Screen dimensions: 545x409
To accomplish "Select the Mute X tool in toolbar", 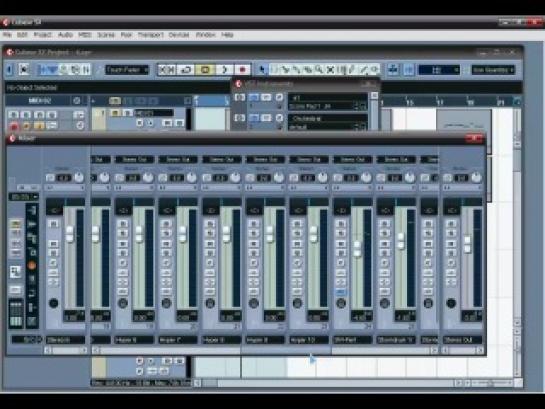I will [x=330, y=69].
